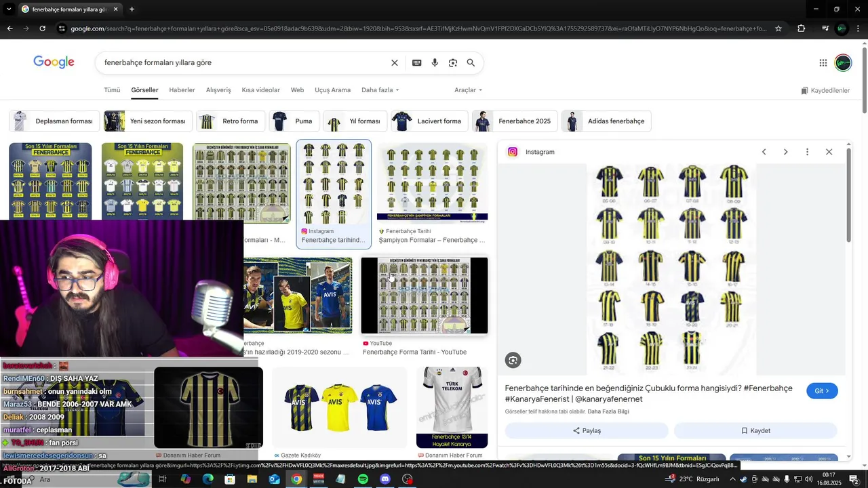Click the blue Git button
This screenshot has height=488, width=868.
(x=822, y=391)
